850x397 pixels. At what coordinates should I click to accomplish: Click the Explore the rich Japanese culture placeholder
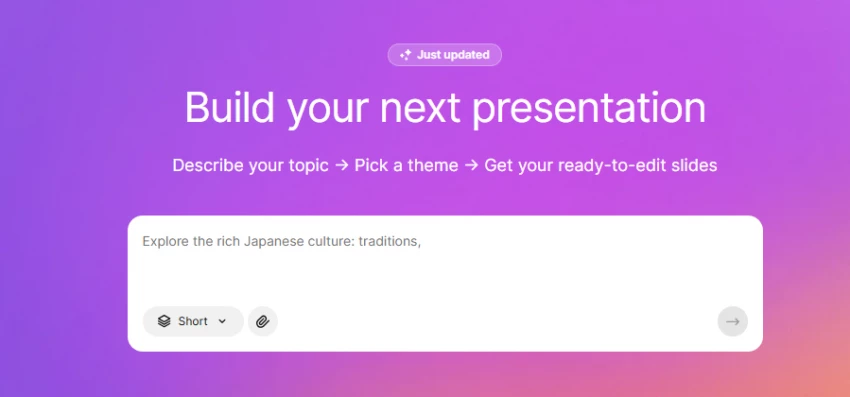coord(281,241)
